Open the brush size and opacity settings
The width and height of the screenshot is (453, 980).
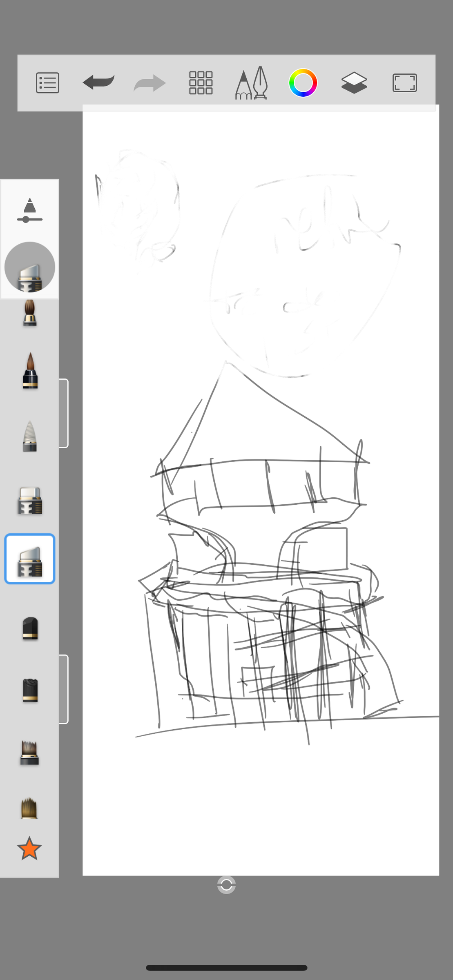coord(30,210)
